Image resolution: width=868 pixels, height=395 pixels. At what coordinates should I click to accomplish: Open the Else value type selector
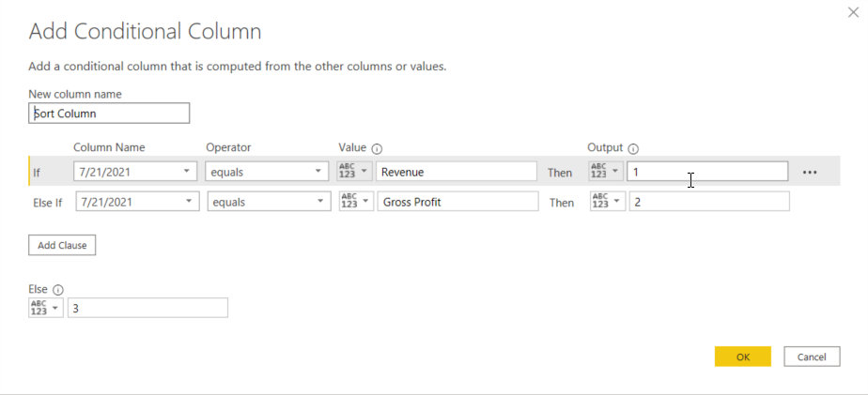(x=46, y=308)
